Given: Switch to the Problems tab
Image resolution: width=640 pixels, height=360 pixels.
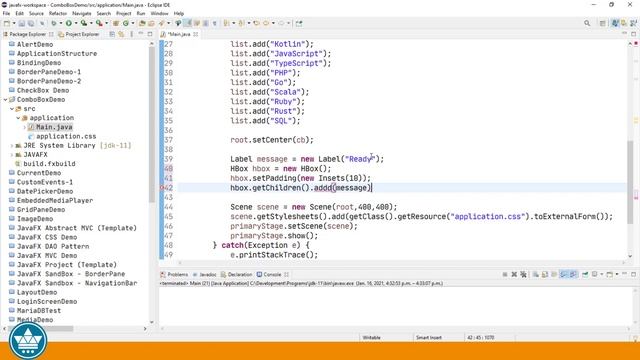Looking at the screenshot, I should tap(174, 274).
